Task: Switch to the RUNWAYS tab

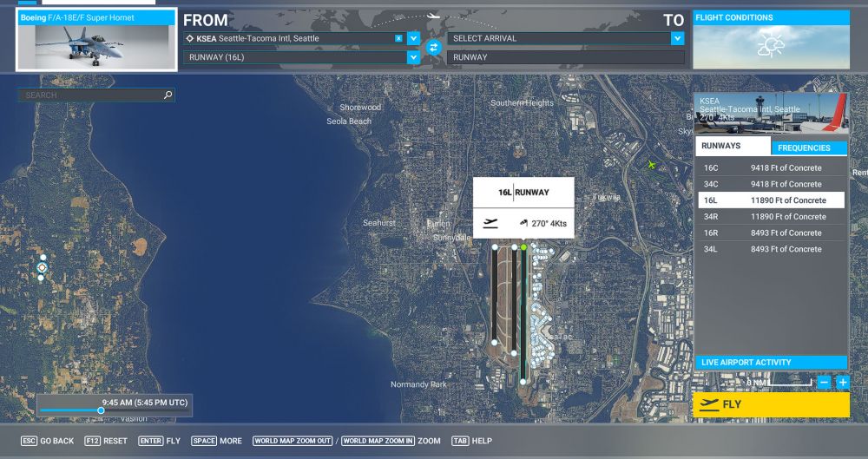Action: pyautogui.click(x=732, y=146)
